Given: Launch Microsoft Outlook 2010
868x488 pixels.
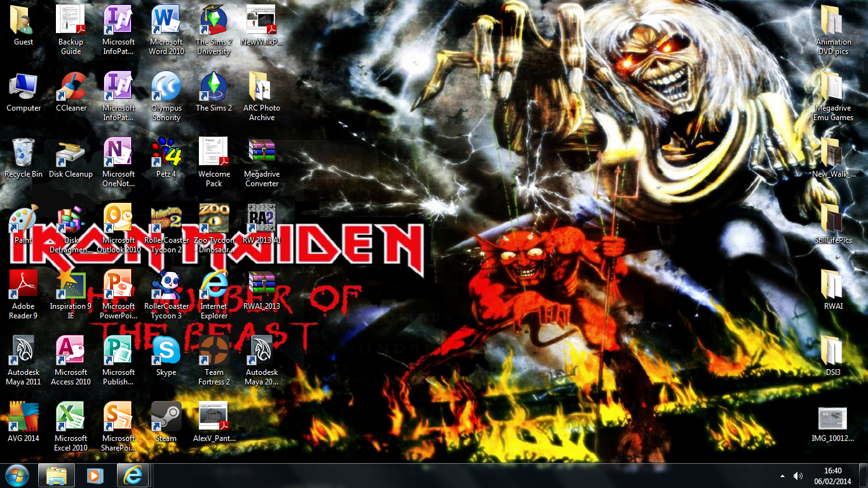Looking at the screenshot, I should 119,229.
